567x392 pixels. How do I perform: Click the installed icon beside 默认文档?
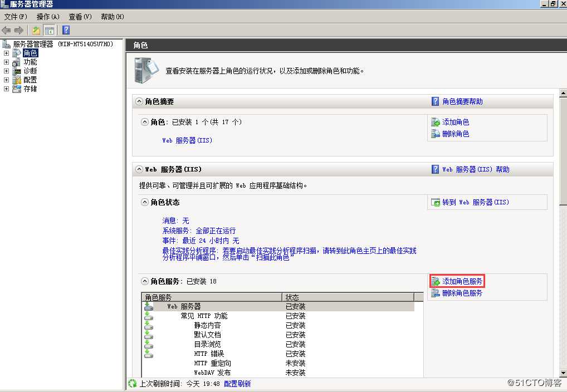click(x=149, y=335)
